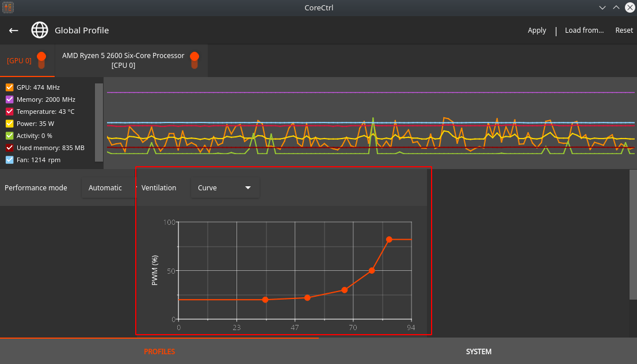Uncheck the Fan 1214 rpm checkbox
This screenshot has width=637, height=364.
pyautogui.click(x=9, y=160)
